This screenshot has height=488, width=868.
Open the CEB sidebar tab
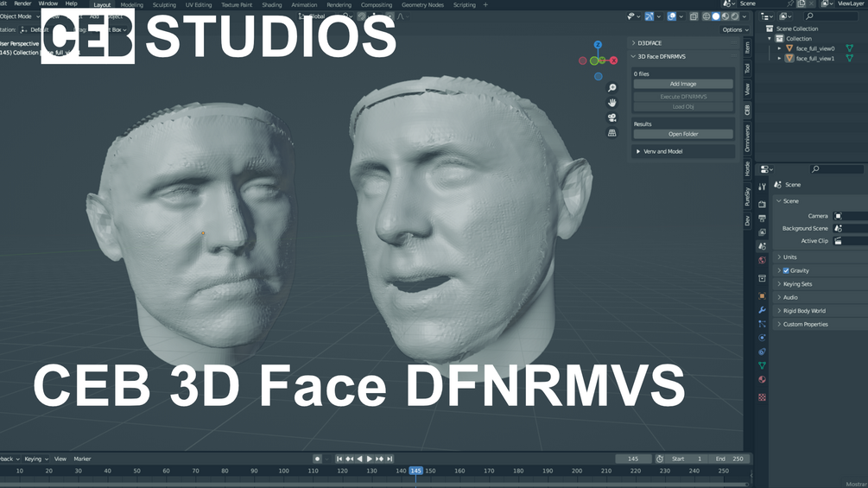(x=747, y=110)
